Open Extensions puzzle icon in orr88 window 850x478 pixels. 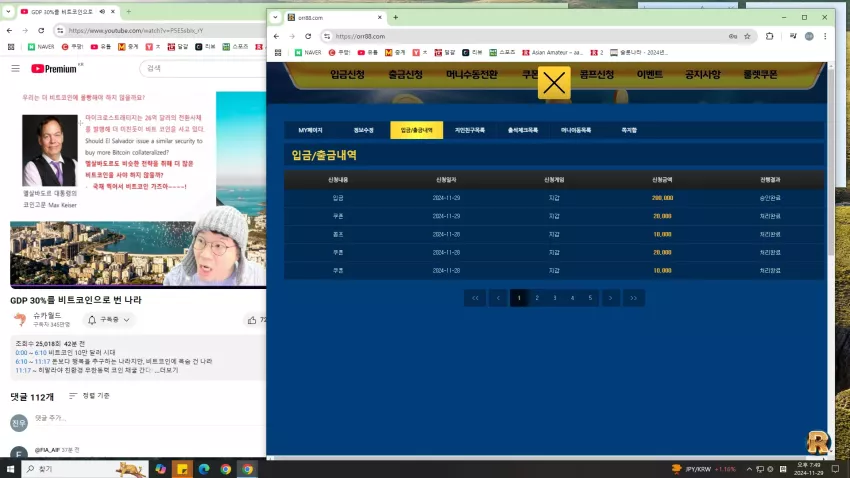pyautogui.click(x=769, y=36)
